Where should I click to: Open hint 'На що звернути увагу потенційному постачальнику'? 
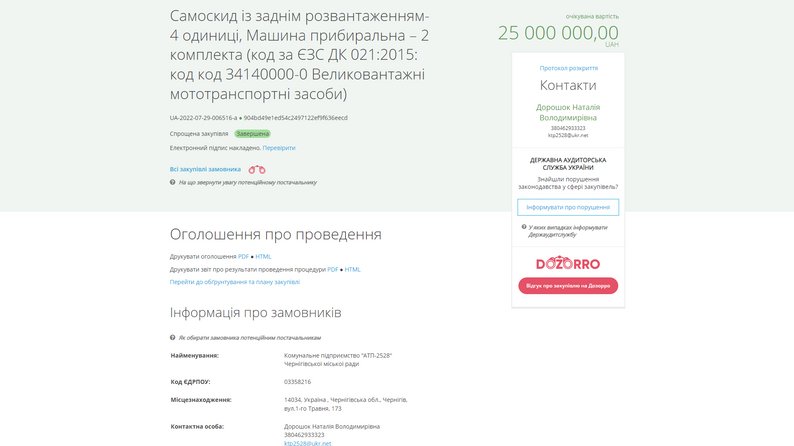pyautogui.click(x=247, y=183)
